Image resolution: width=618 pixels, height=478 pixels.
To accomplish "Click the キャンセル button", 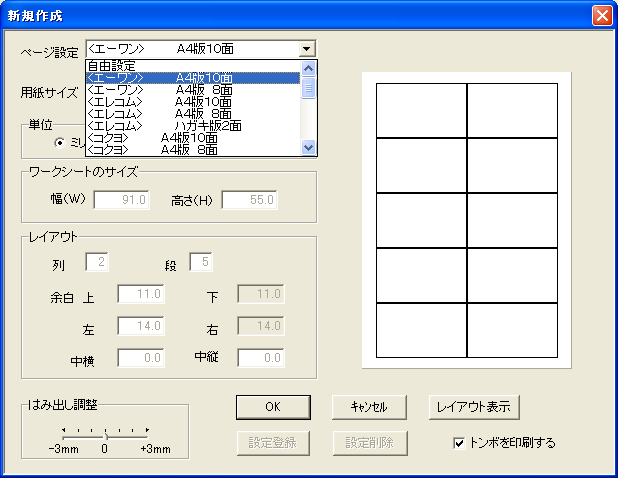I will click(x=369, y=407).
